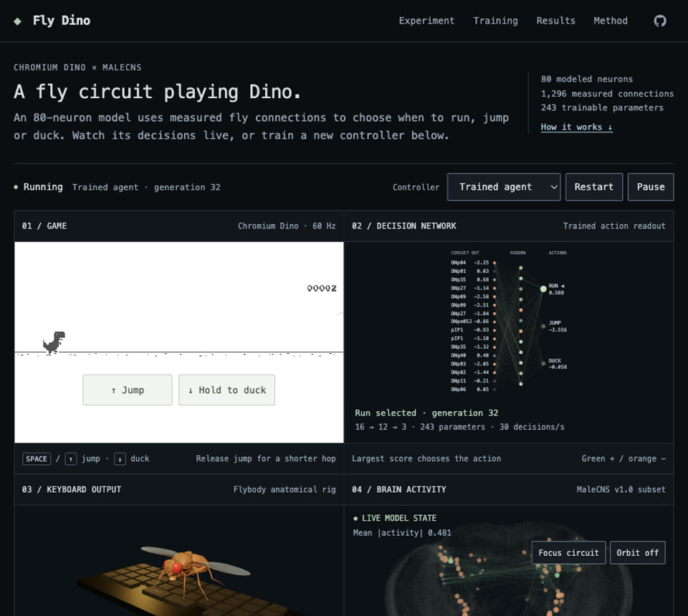The width and height of the screenshot is (688, 616).
Task: Click the Trained action readout label
Action: [614, 226]
